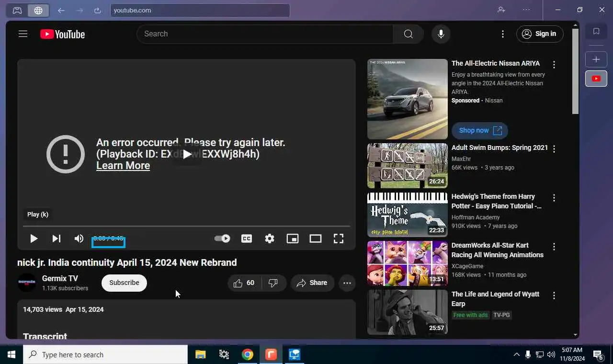The height and width of the screenshot is (364, 613).
Task: Open options for Adult Swim Bumps video
Action: tap(554, 149)
